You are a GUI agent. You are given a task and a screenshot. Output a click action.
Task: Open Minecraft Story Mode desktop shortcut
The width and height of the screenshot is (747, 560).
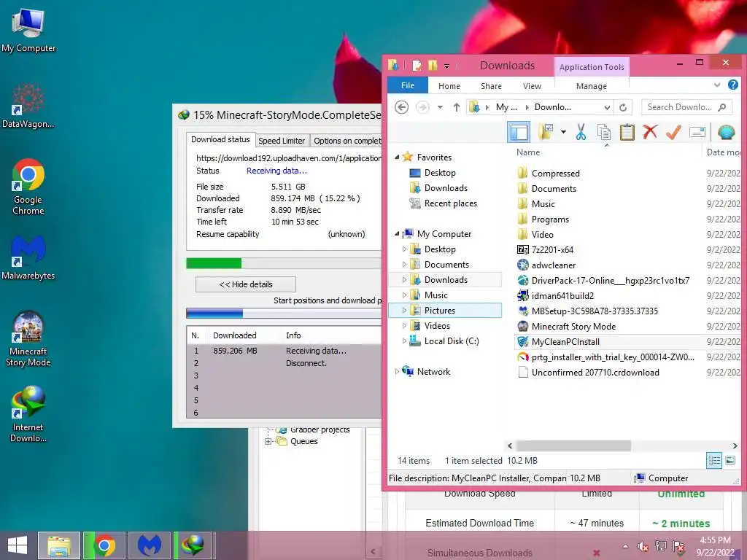tap(28, 338)
